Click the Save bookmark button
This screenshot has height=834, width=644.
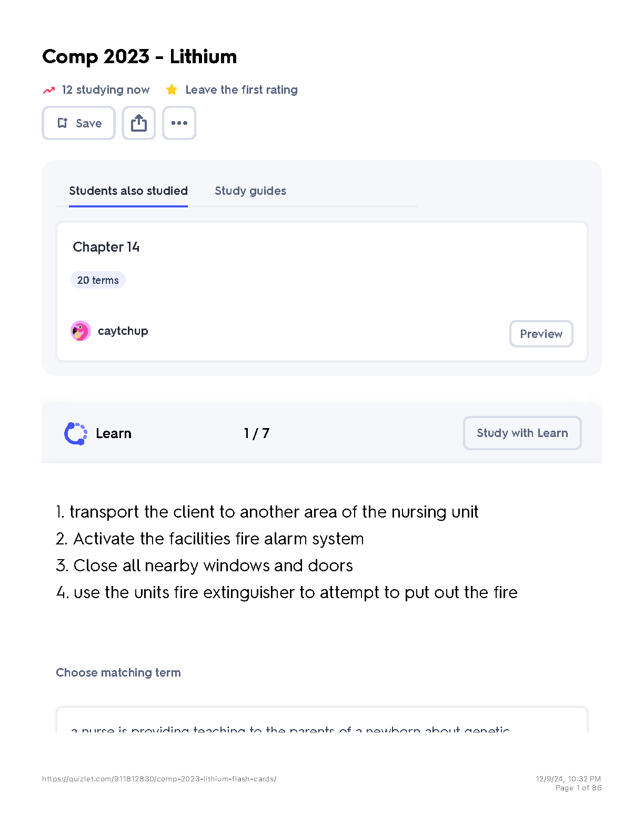pos(79,123)
